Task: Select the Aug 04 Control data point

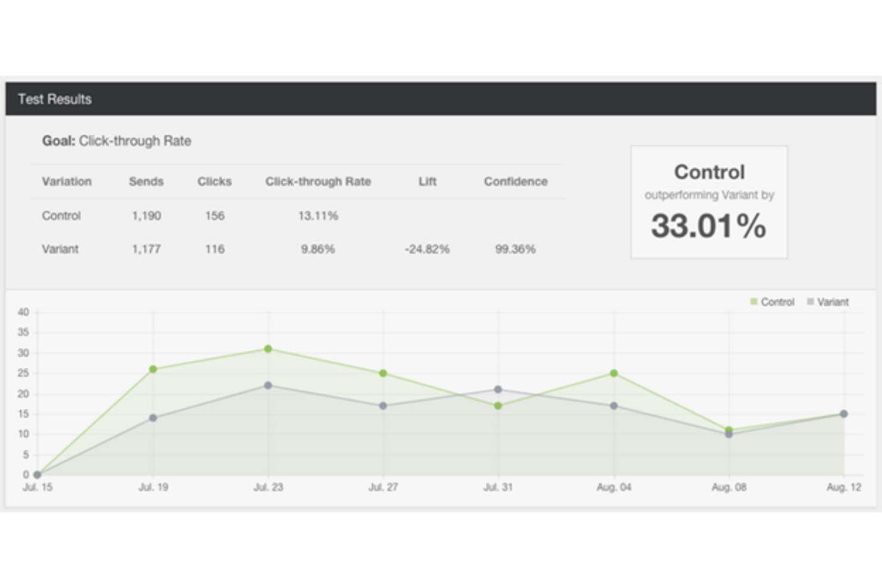Action: click(613, 374)
